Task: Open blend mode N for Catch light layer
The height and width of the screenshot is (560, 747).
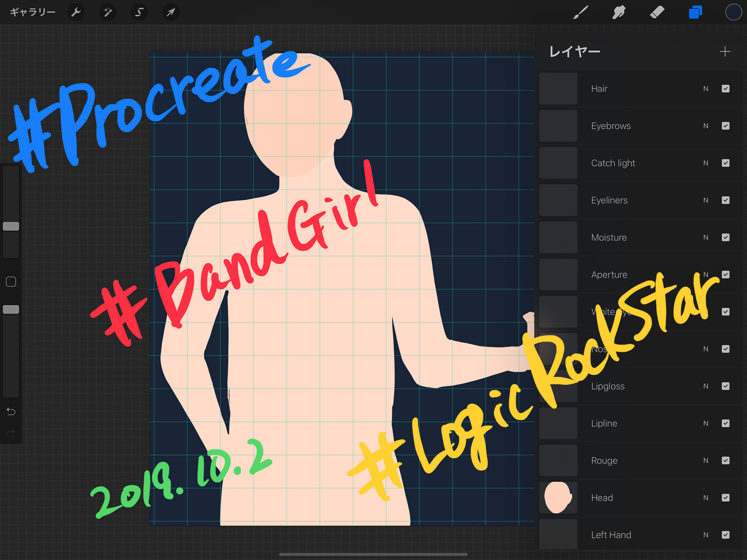Action: [x=706, y=163]
